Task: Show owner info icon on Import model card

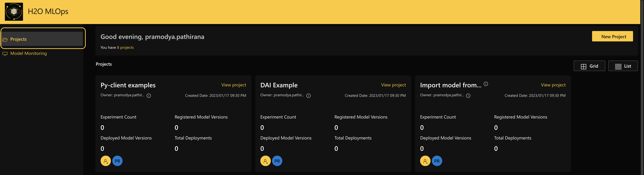Action: click(468, 96)
